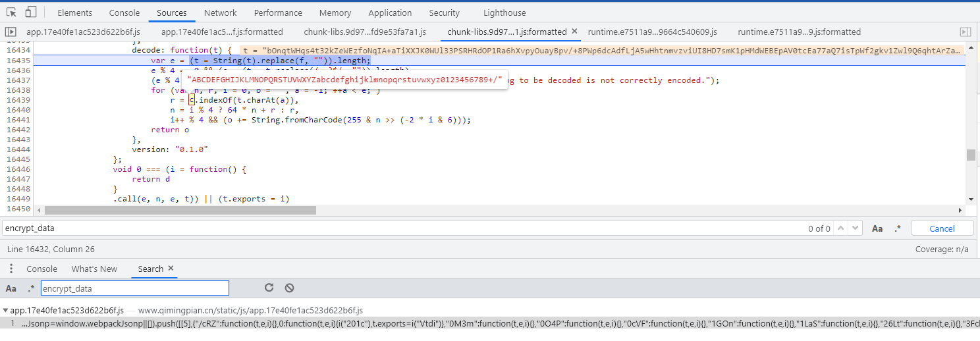The width and height of the screenshot is (980, 341).
Task: Switch to the Memory panel
Action: 335,13
